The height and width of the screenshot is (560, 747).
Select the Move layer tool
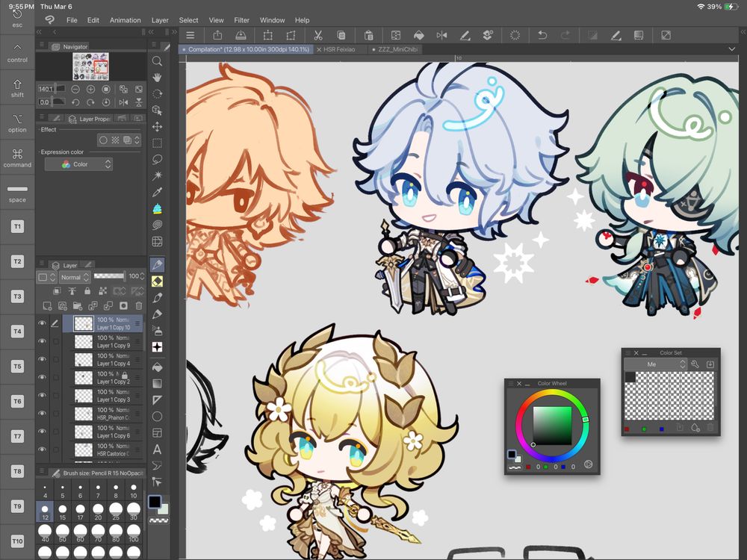click(x=157, y=127)
